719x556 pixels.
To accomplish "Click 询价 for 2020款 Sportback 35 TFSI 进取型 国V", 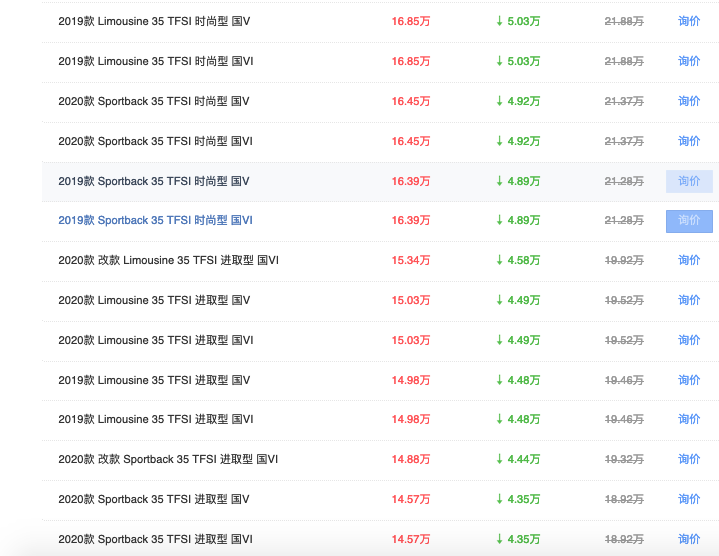I will pos(689,499).
